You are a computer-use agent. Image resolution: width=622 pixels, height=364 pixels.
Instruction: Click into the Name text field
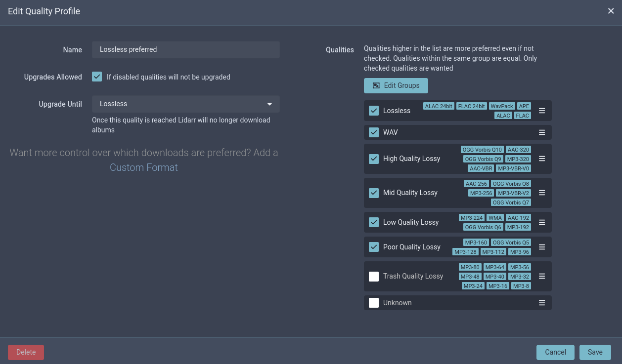point(185,49)
